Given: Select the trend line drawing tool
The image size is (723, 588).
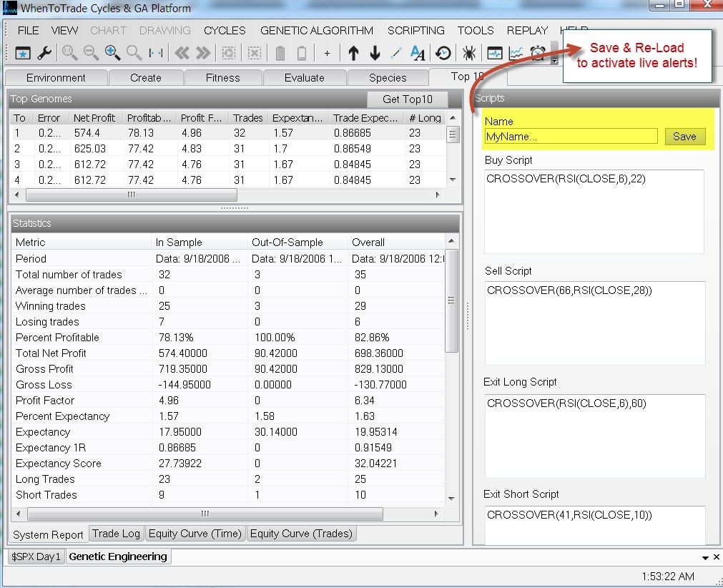Looking at the screenshot, I should [395, 54].
